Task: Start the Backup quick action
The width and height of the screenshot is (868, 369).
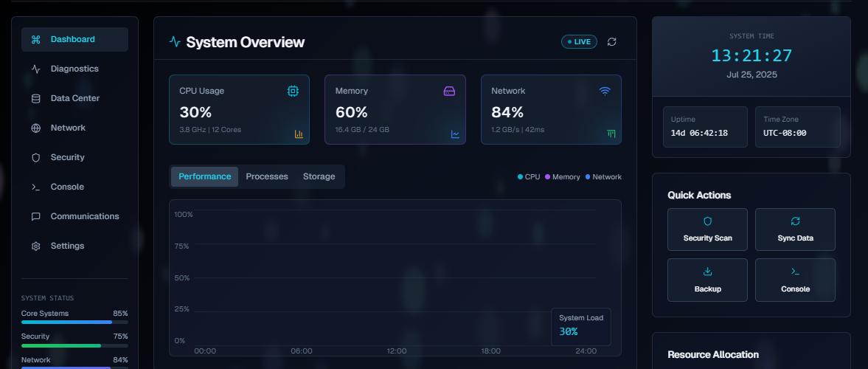Action: (707, 280)
